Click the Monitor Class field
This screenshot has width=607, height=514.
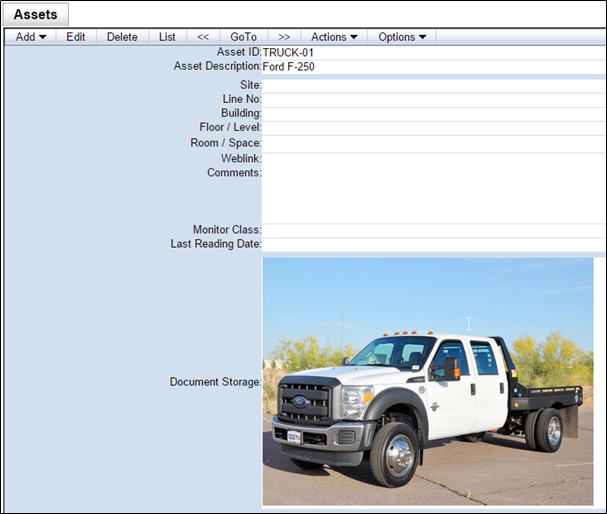pos(433,230)
